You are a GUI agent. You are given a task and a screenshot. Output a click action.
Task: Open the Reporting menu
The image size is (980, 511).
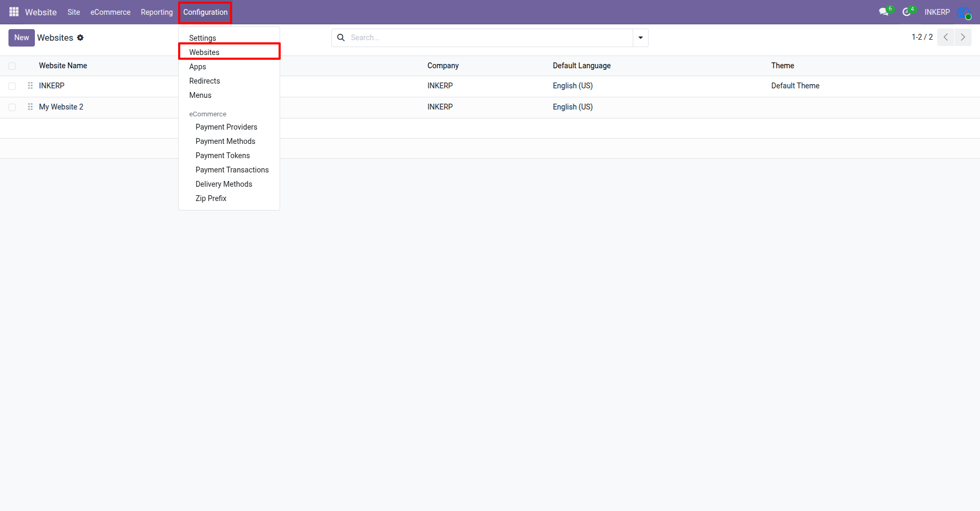156,12
